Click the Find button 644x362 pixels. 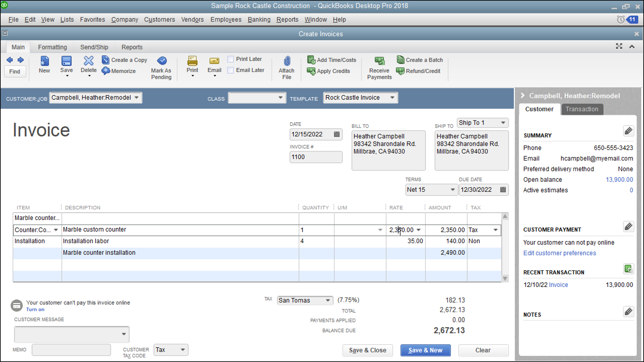[15, 71]
